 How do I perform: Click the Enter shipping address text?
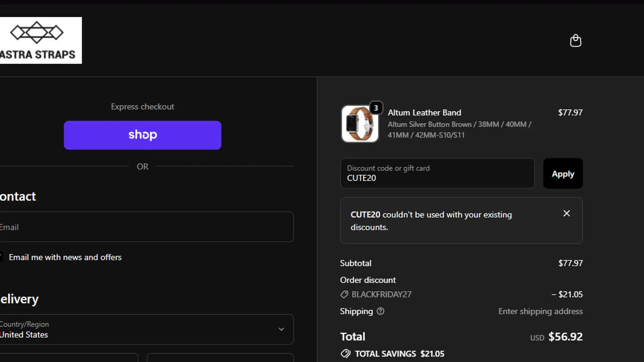(x=541, y=311)
